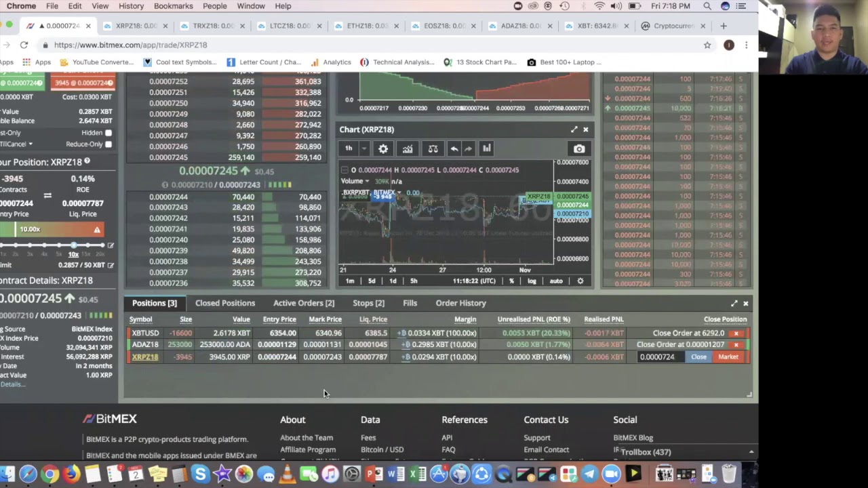The width and height of the screenshot is (868, 488).
Task: Redo the chart action
Action: [x=468, y=149]
